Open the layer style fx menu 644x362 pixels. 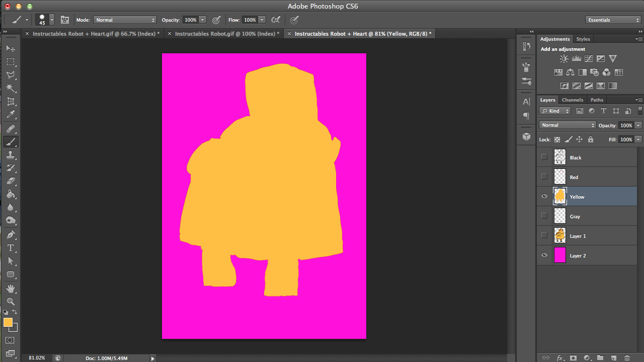(559, 358)
